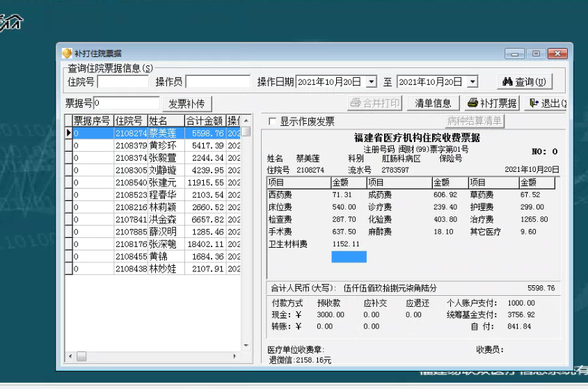Select row for patient 刘静璇
The width and height of the screenshot is (588, 389).
pos(152,170)
